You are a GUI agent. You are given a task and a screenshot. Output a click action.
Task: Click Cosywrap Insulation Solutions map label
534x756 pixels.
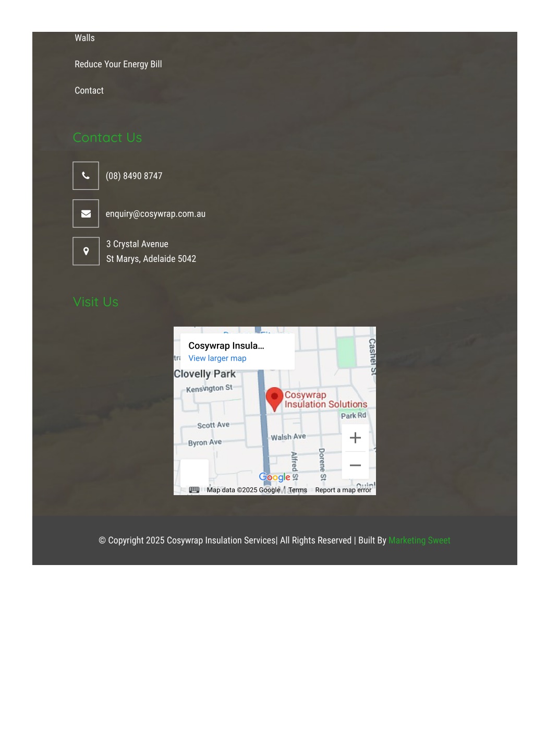click(326, 400)
